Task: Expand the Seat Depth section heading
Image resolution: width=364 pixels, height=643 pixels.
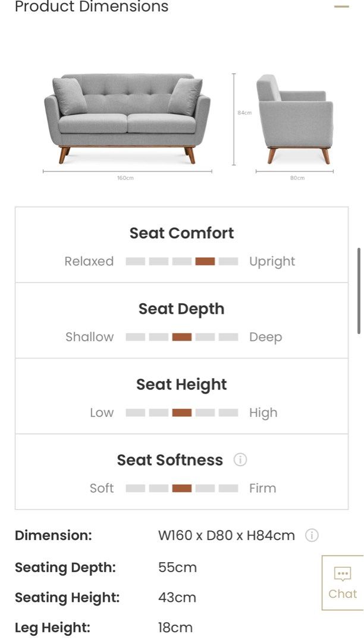Action: click(x=181, y=308)
